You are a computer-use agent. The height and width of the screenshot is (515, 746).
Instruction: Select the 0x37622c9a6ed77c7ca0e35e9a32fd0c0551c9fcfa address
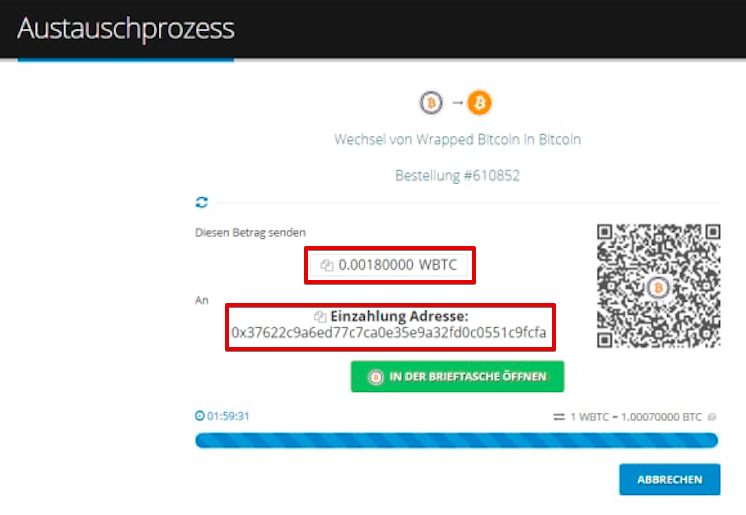point(389,332)
